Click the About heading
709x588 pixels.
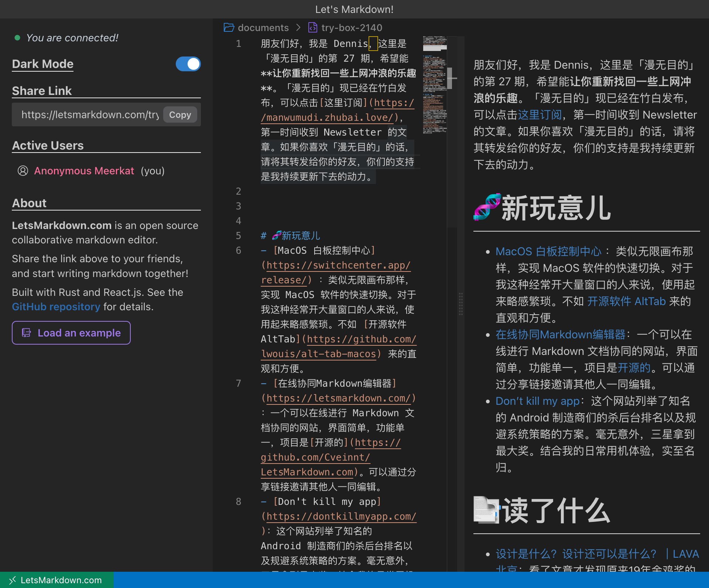[x=29, y=203]
